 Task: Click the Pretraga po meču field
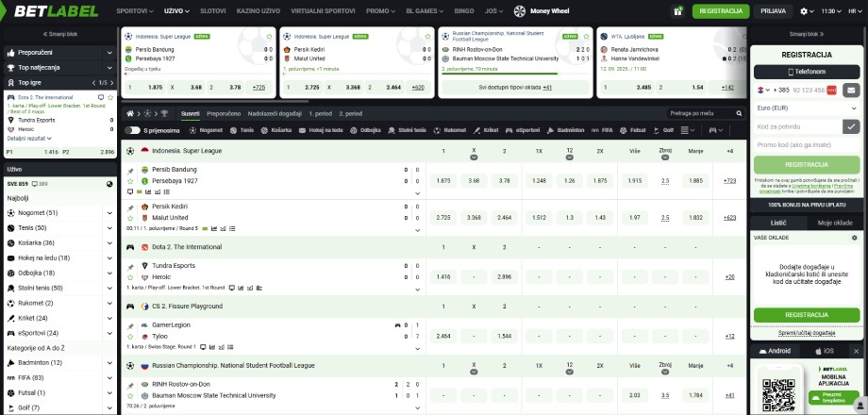[701, 113]
